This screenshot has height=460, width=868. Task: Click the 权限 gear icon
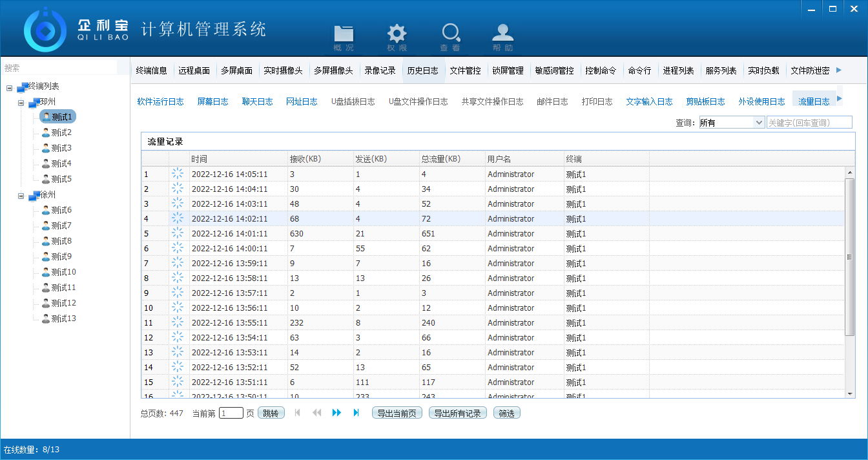(397, 35)
